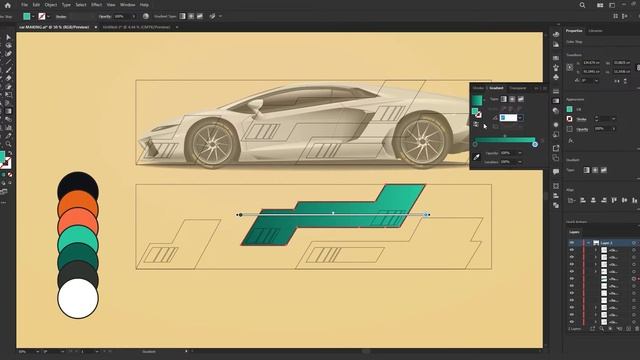Click the Pathfinder icon in the dock

pyautogui.click(x=556, y=205)
